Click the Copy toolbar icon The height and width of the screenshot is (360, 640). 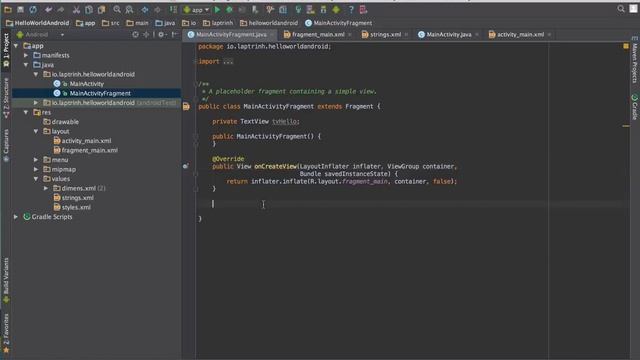coord(89,9)
